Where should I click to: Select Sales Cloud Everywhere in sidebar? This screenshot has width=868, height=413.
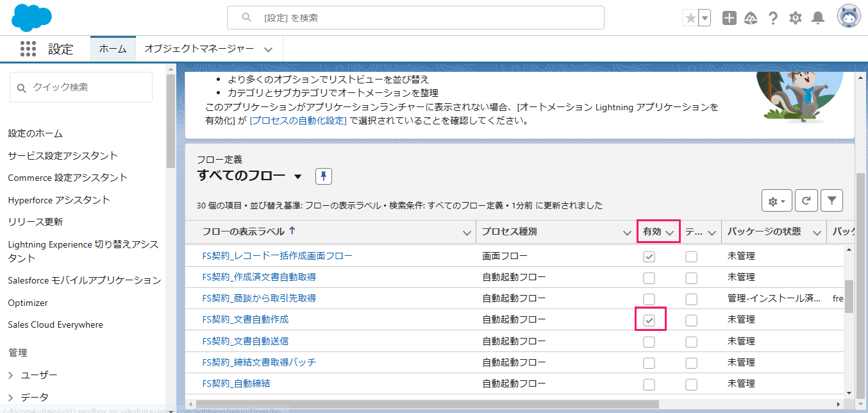tap(55, 324)
